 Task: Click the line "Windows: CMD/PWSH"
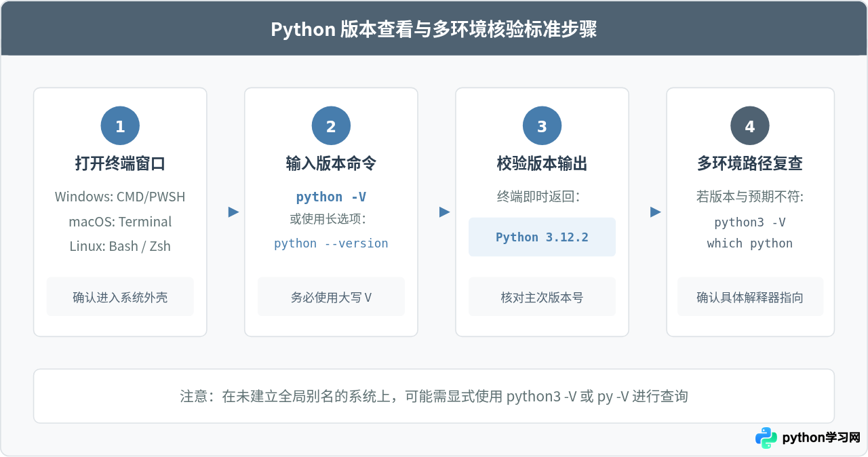(120, 197)
